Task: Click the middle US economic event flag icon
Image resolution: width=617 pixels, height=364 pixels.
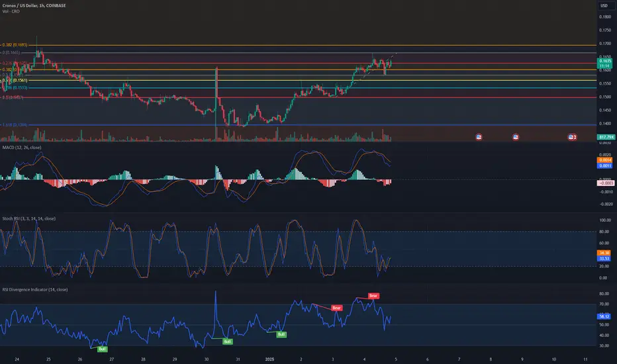Action: click(x=516, y=137)
